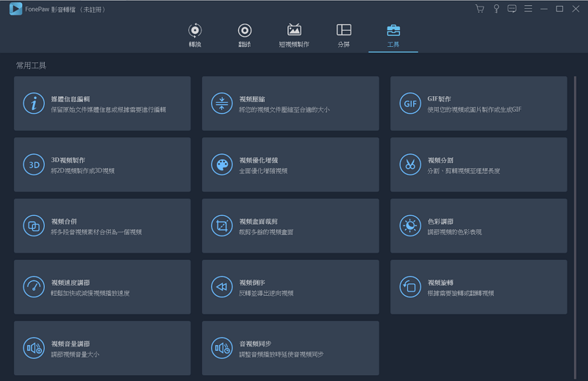Screen dimensions: 588x381
Task: Switch to the 轉換 tab
Action: pyautogui.click(x=195, y=35)
